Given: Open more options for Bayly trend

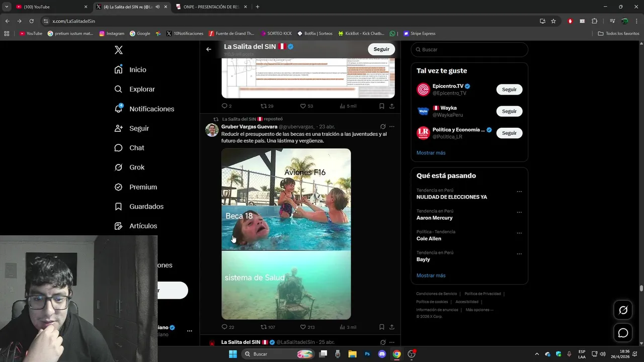Looking at the screenshot, I should point(519,254).
